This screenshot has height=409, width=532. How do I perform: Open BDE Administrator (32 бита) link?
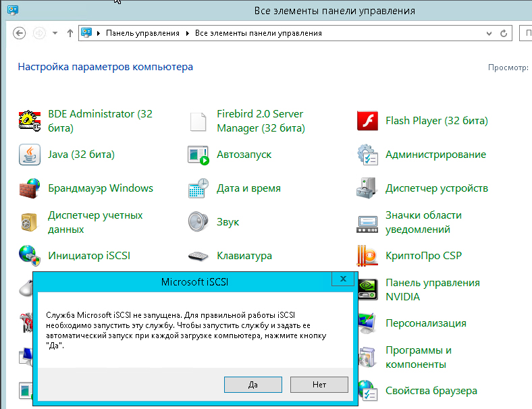click(100, 121)
